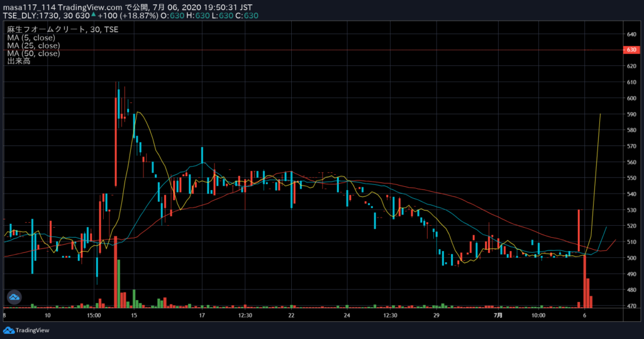Click the 12:30 label between 17 and 22
Screen dimensions: 644x339
[245, 315]
